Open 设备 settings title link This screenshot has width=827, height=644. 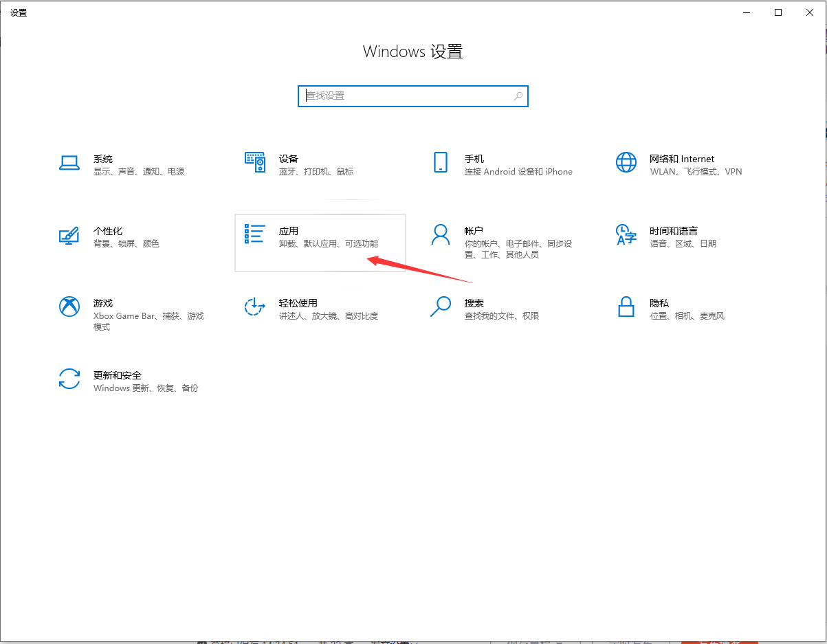point(289,159)
